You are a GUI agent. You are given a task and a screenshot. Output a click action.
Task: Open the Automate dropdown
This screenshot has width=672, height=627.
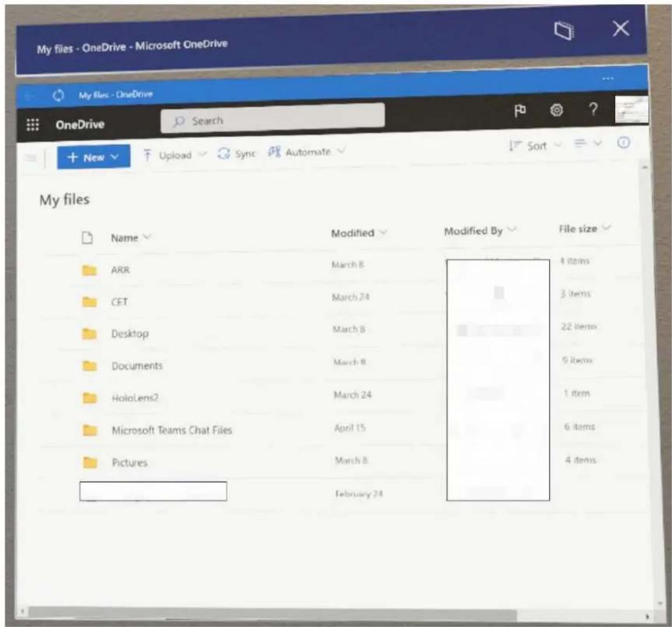click(306, 152)
